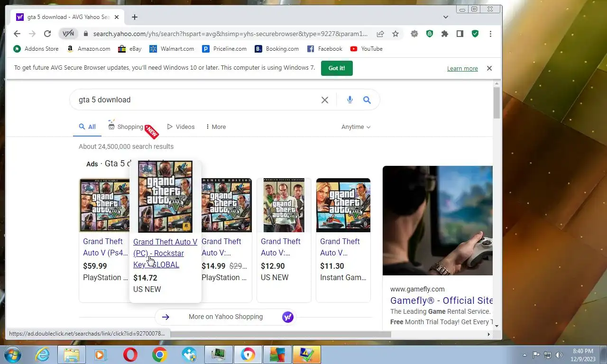Share this page via the share icon
This screenshot has height=364, width=607.
380,34
